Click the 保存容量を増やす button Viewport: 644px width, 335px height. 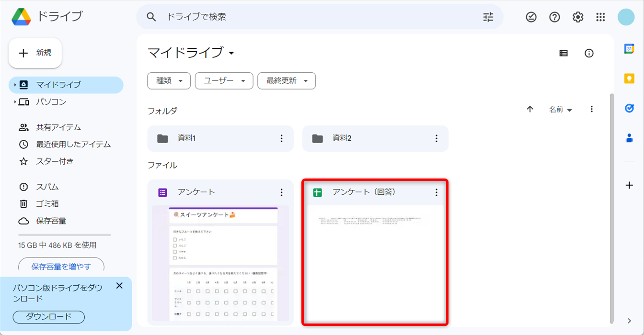pyautogui.click(x=61, y=266)
